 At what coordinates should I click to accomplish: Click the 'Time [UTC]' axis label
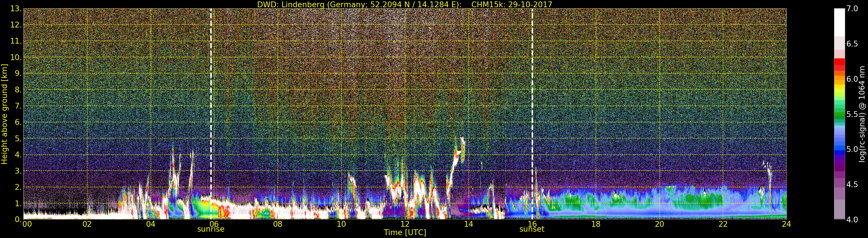405,233
